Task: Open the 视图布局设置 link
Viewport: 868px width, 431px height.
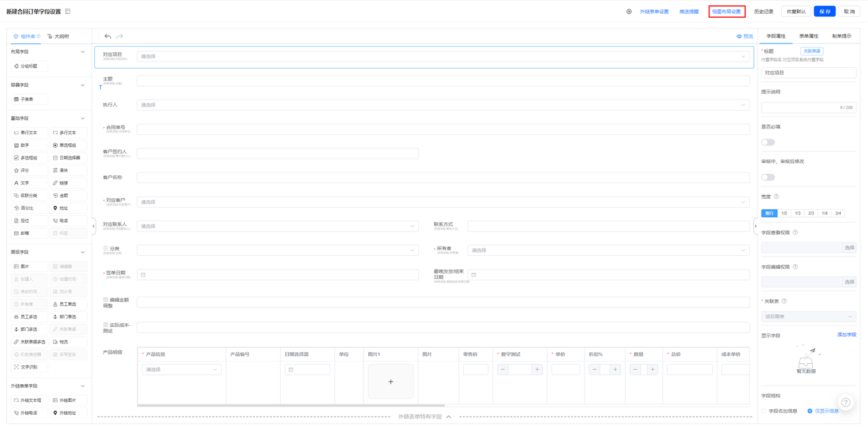Action: tap(726, 12)
